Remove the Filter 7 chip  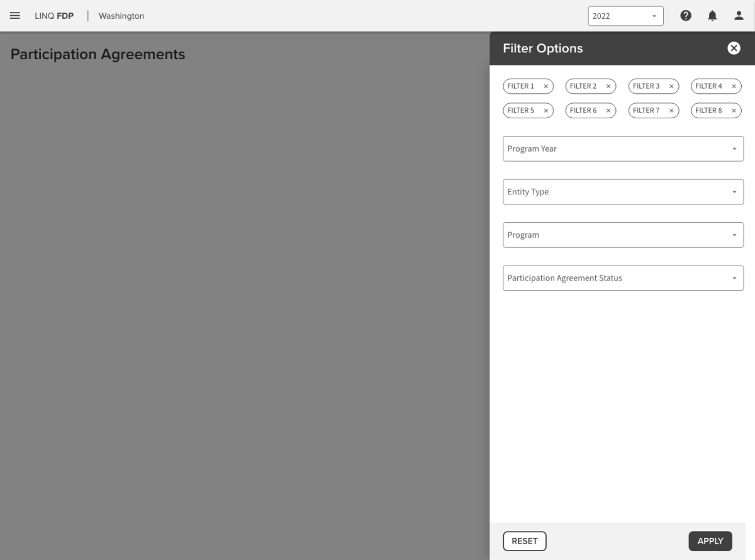click(x=671, y=111)
